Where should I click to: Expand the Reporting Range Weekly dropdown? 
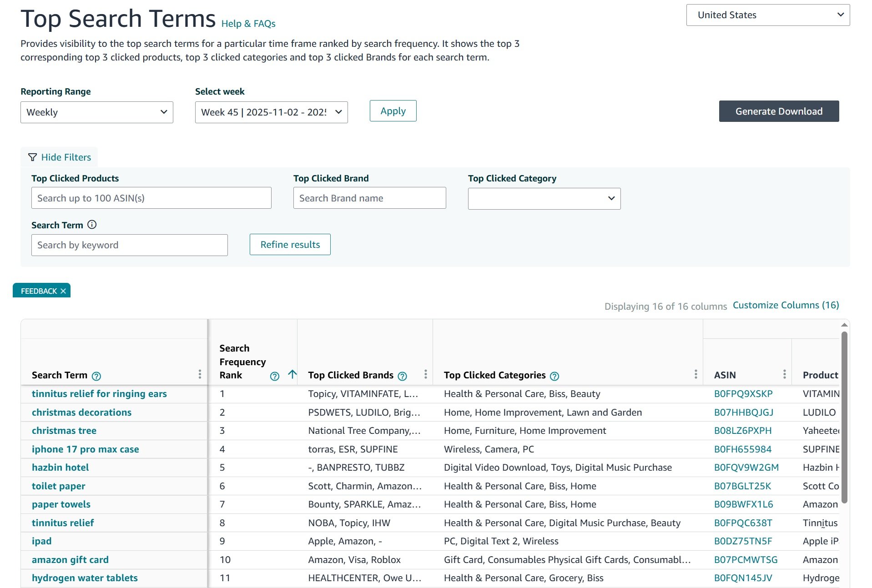point(96,112)
